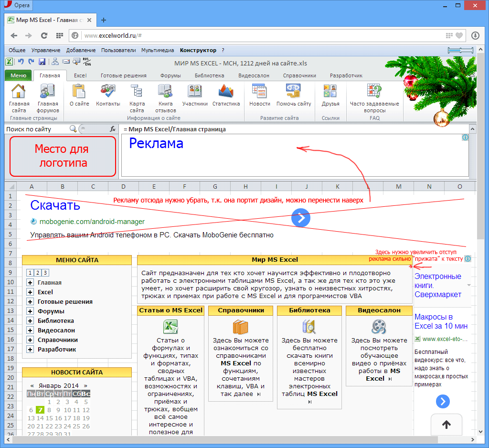
Task: Expand Excel in site menu tree
Action: 30,292
